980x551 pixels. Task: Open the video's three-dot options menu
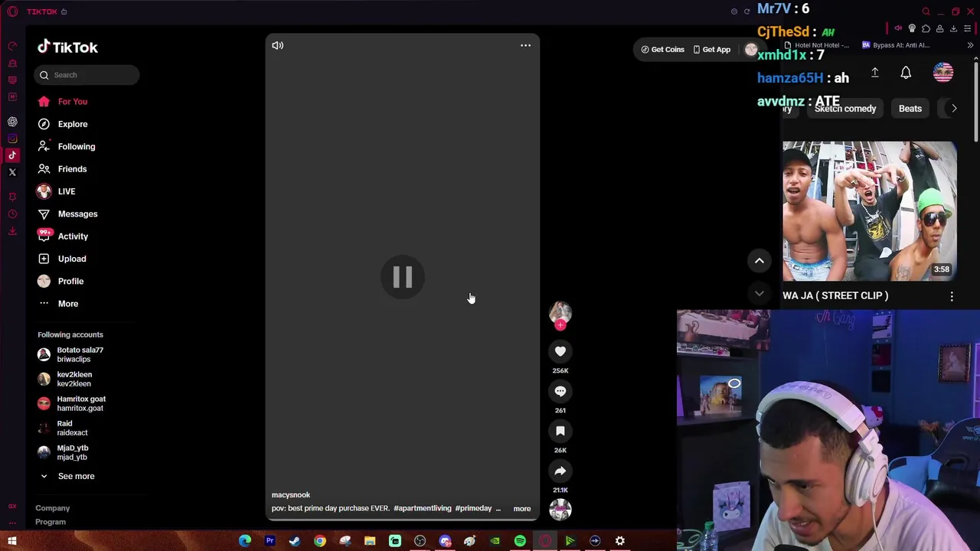[x=525, y=45]
